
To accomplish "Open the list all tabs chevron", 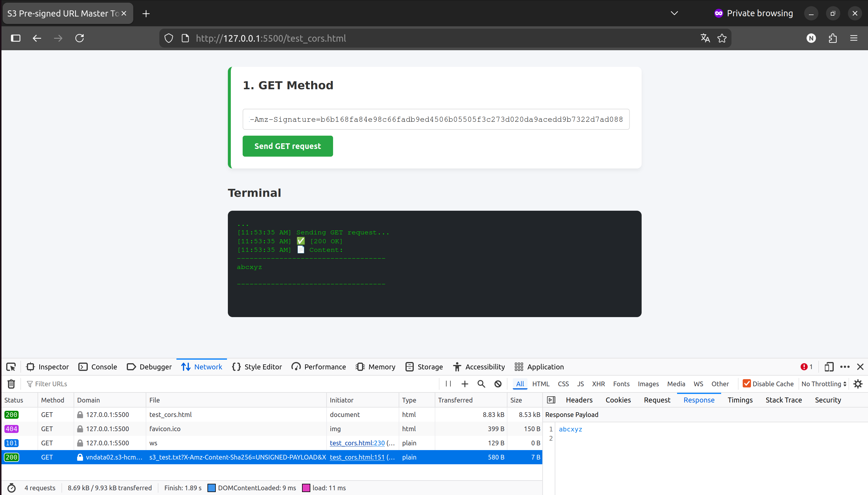I will [674, 13].
